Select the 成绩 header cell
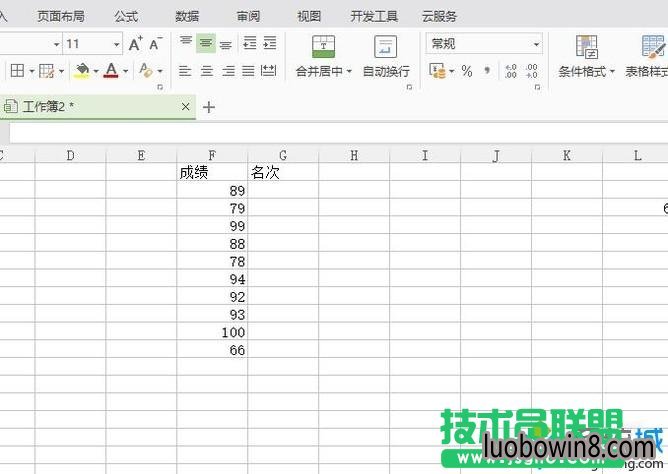Screen dimensions: 668x474 pos(212,172)
